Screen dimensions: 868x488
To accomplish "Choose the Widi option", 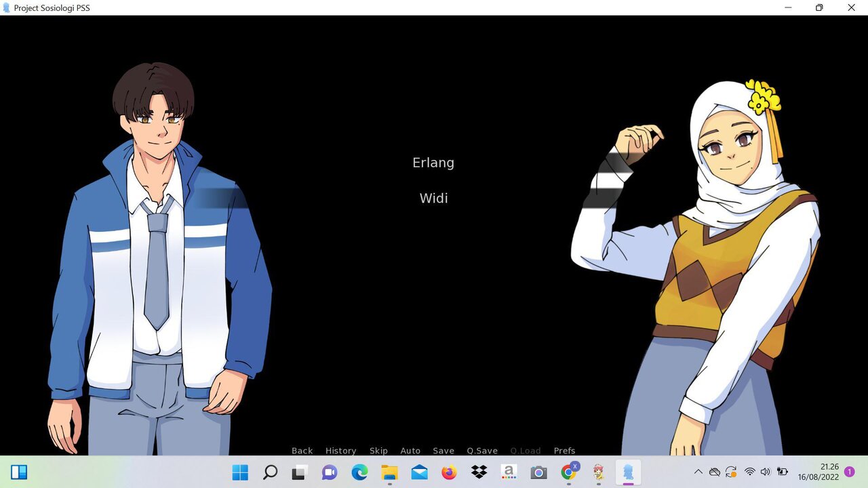I will click(x=433, y=199).
